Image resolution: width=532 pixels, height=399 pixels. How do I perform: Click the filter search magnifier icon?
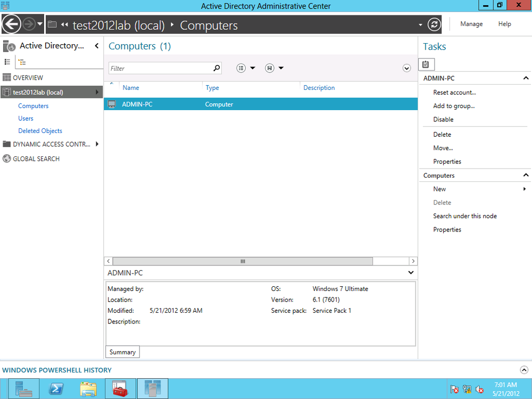(217, 68)
